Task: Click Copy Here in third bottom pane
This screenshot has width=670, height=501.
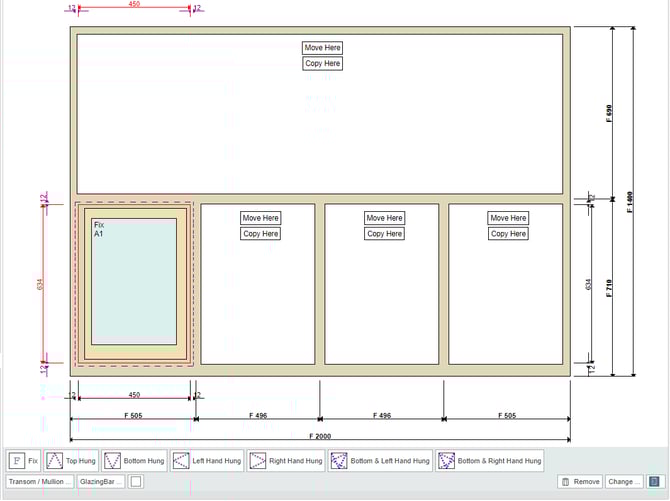Action: point(384,234)
